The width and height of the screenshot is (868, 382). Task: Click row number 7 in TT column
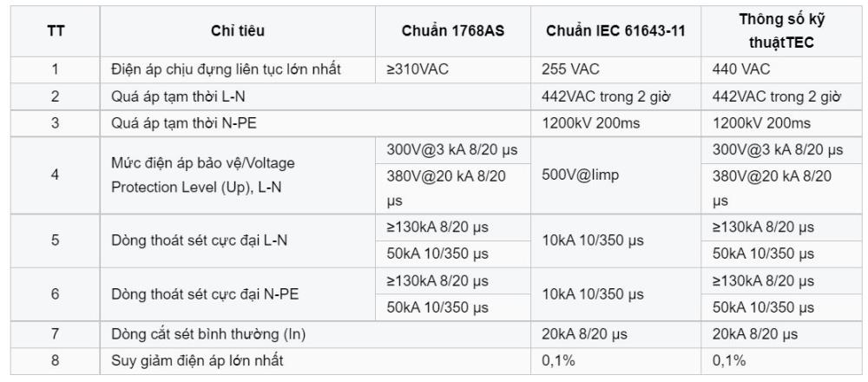(x=55, y=334)
